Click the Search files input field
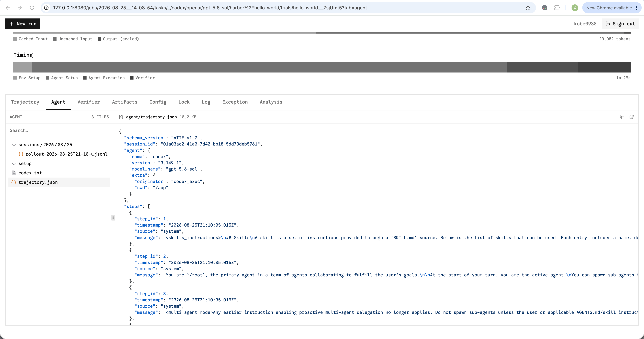 coord(59,130)
